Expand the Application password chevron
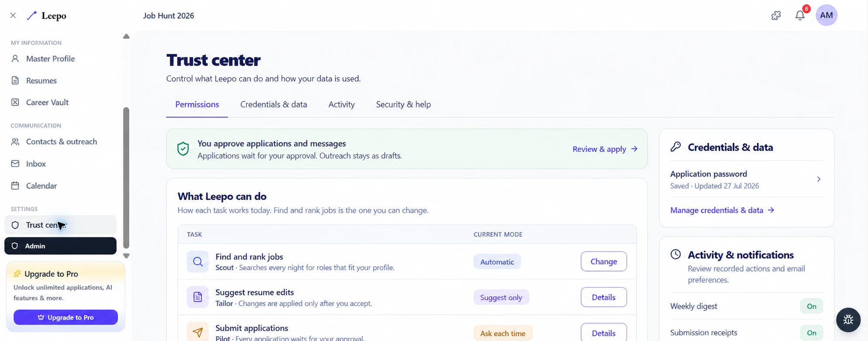This screenshot has height=341, width=868. click(819, 179)
